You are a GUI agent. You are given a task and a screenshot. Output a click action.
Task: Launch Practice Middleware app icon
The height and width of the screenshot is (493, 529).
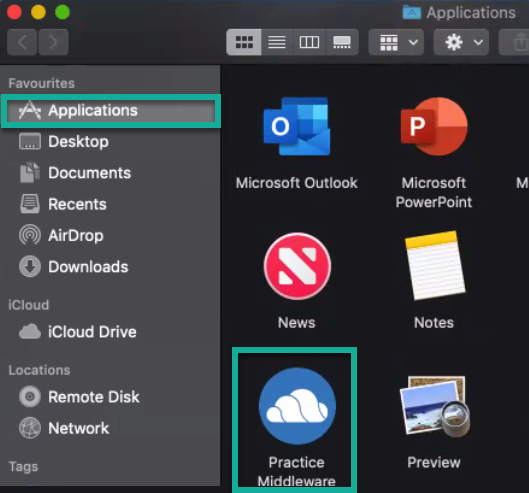(x=297, y=406)
